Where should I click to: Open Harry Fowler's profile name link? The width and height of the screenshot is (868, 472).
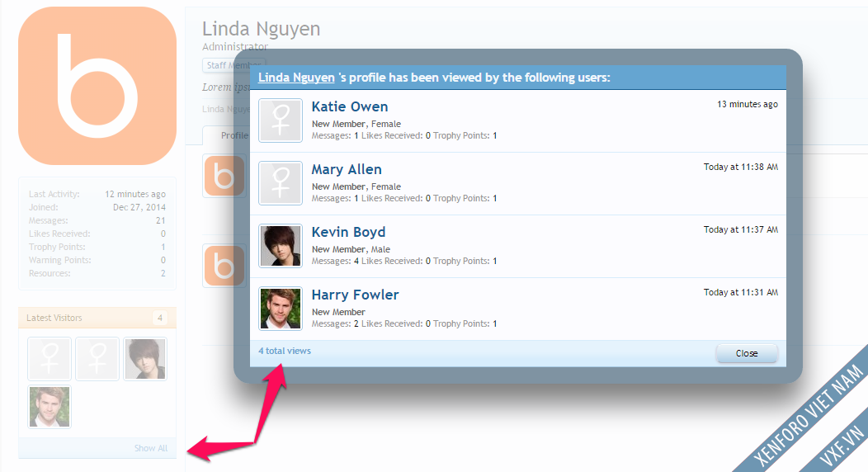355,295
